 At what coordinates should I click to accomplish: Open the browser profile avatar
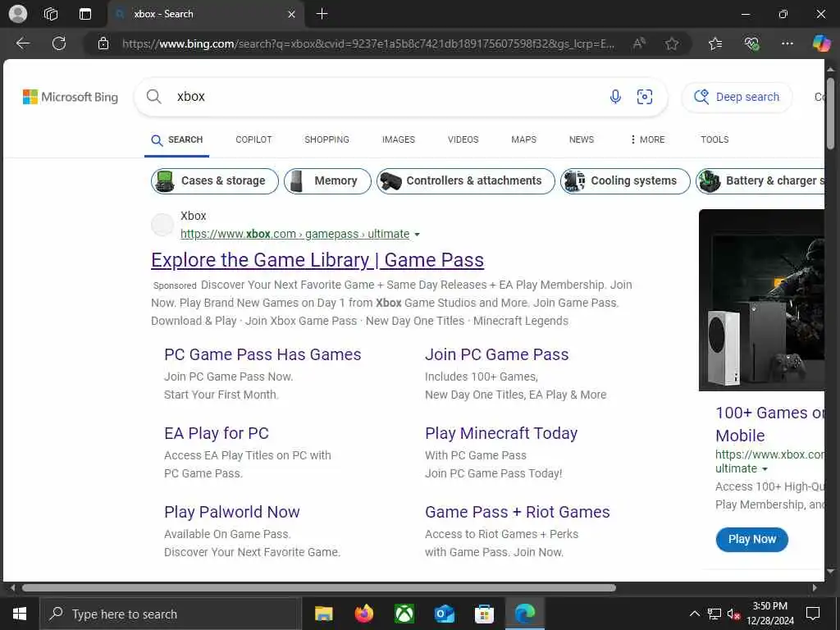pos(18,14)
